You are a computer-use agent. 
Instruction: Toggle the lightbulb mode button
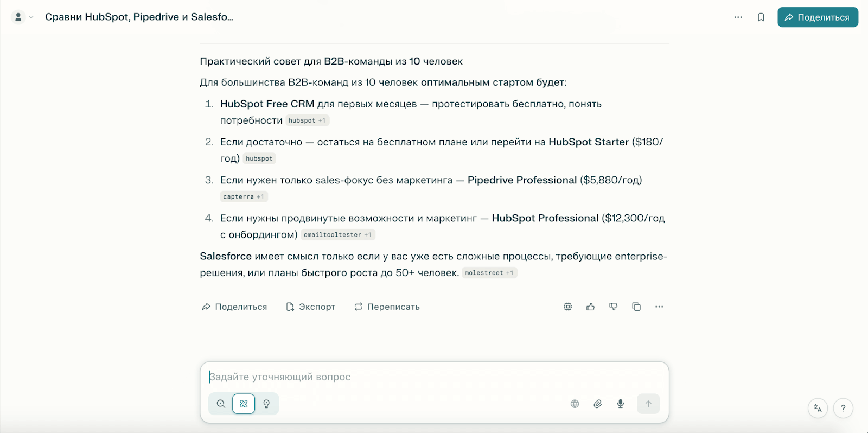[x=266, y=404]
